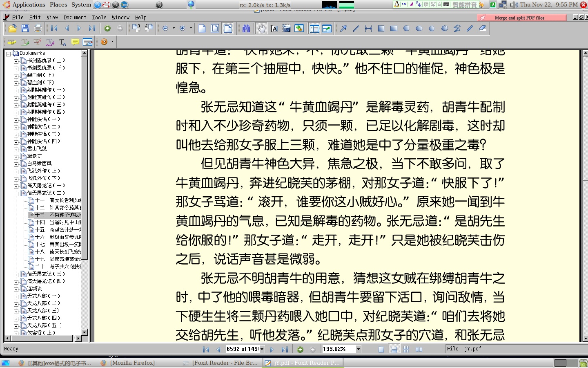Open the View menu

point(52,18)
